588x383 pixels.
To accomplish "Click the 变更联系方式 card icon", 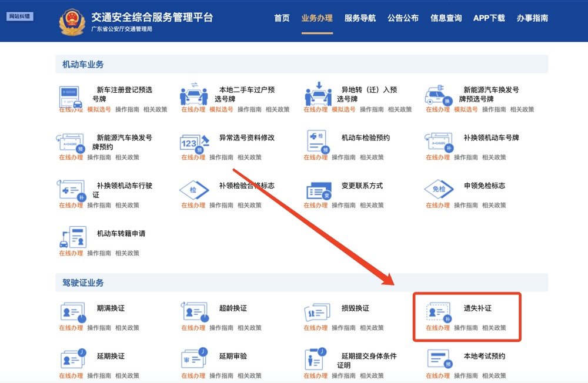I will 318,190.
